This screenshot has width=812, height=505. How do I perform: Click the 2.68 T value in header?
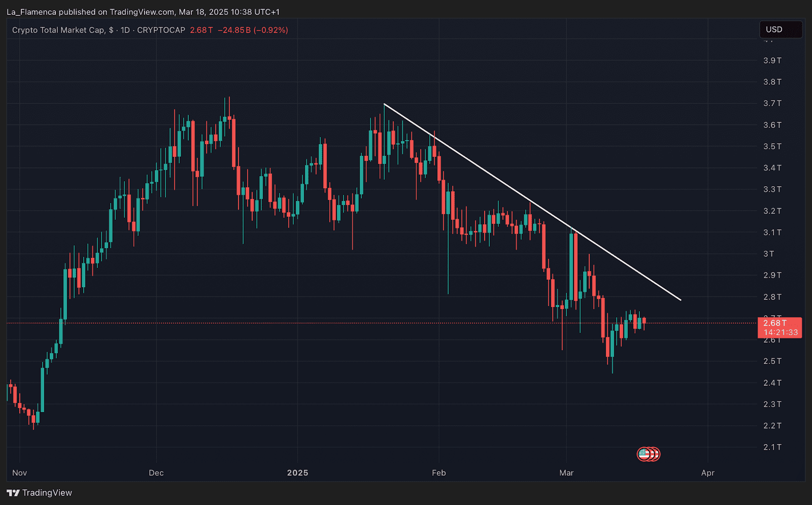201,30
